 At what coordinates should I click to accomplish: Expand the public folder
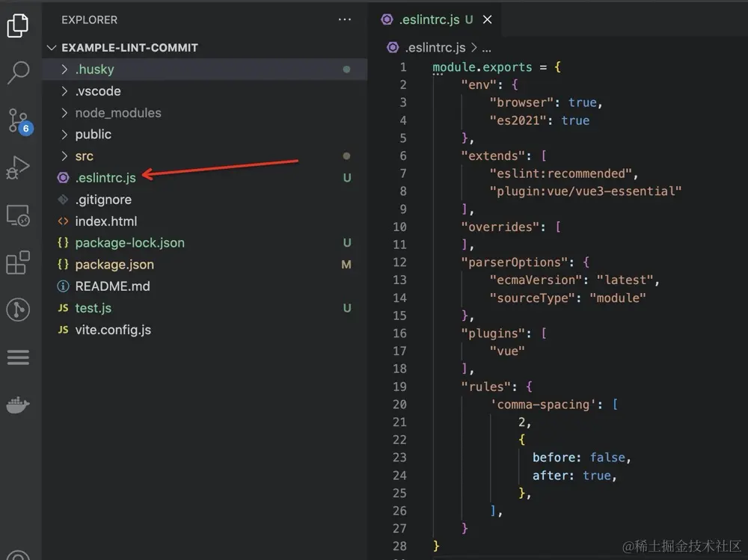64,135
